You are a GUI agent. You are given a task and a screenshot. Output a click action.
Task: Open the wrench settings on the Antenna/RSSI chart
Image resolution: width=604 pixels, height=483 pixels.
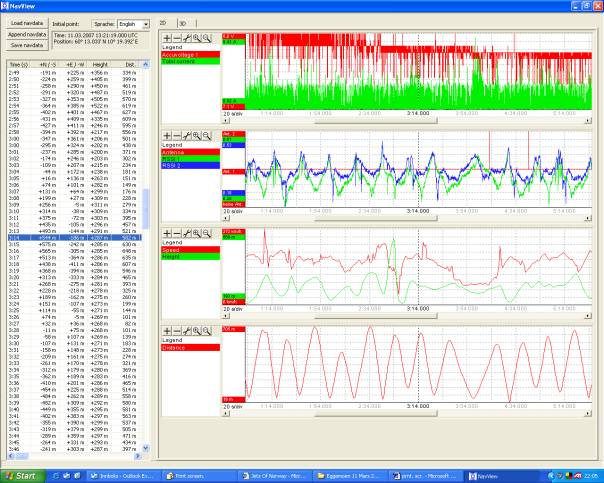[187, 136]
